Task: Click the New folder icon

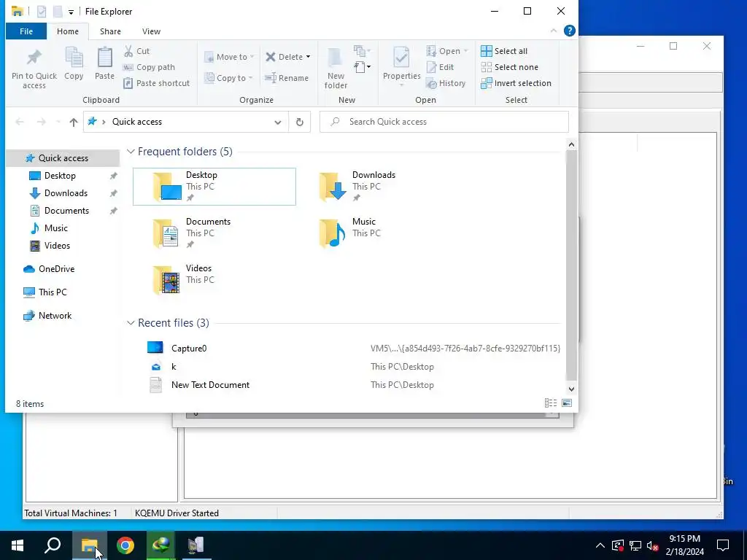Action: pyautogui.click(x=336, y=68)
